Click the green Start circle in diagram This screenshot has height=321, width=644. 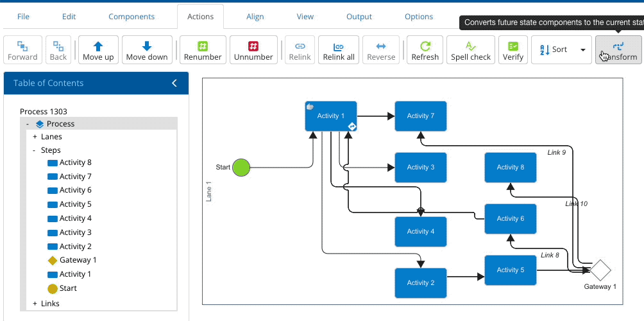click(241, 168)
